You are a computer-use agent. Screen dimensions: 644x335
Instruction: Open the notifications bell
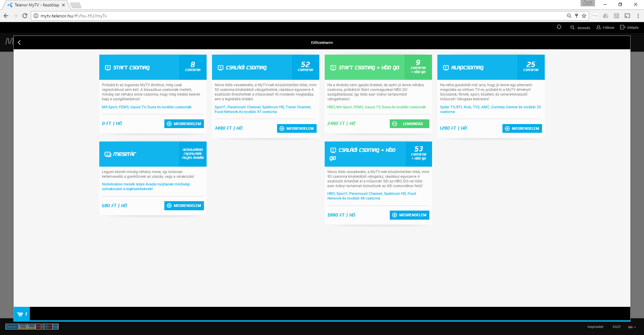(x=559, y=27)
